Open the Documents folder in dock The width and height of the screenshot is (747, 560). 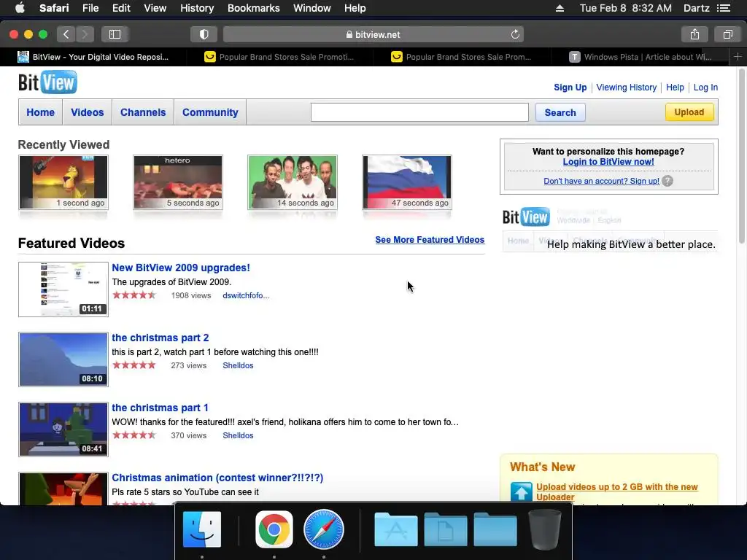pyautogui.click(x=446, y=529)
